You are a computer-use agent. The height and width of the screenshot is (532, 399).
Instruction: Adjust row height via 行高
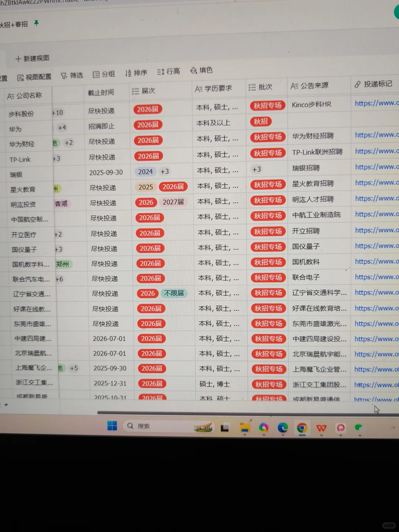pyautogui.click(x=168, y=71)
